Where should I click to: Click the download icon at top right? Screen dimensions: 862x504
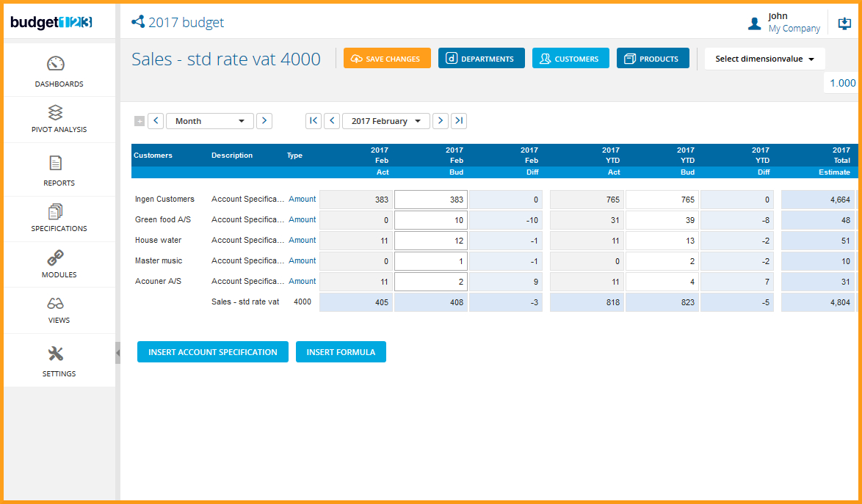tap(844, 23)
